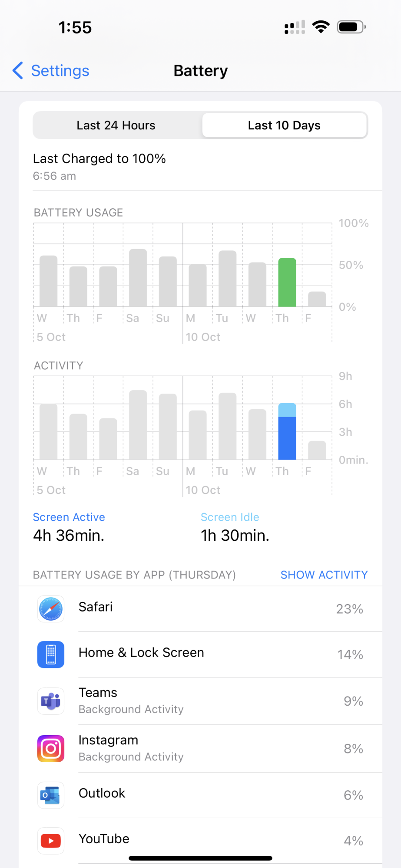
Task: Tap the battery status icon
Action: coord(351,27)
